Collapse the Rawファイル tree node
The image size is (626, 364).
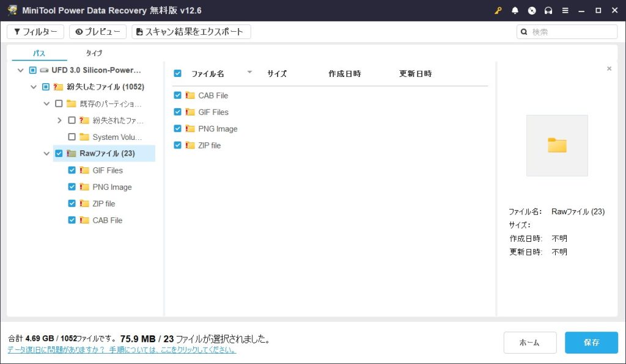tap(46, 153)
